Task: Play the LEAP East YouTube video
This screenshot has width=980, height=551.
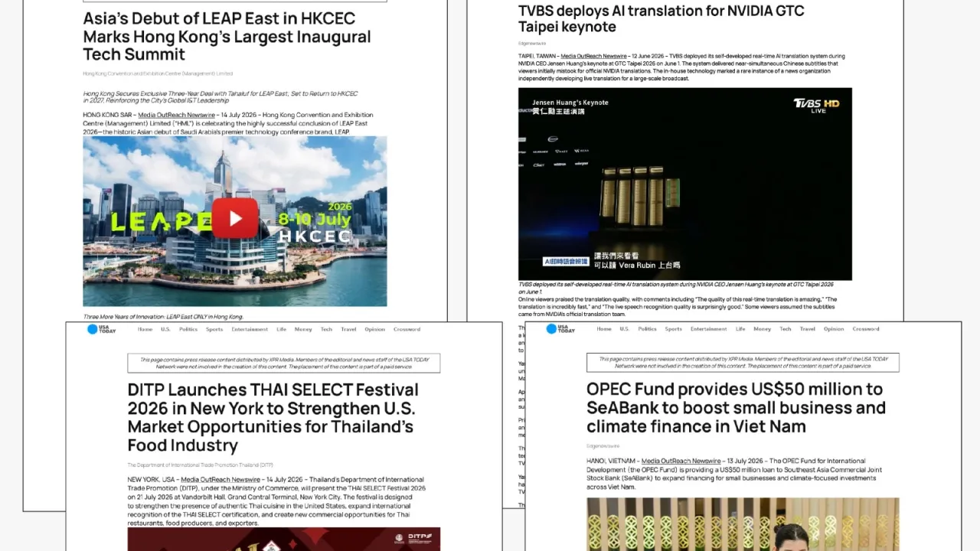Action: pyautogui.click(x=235, y=219)
